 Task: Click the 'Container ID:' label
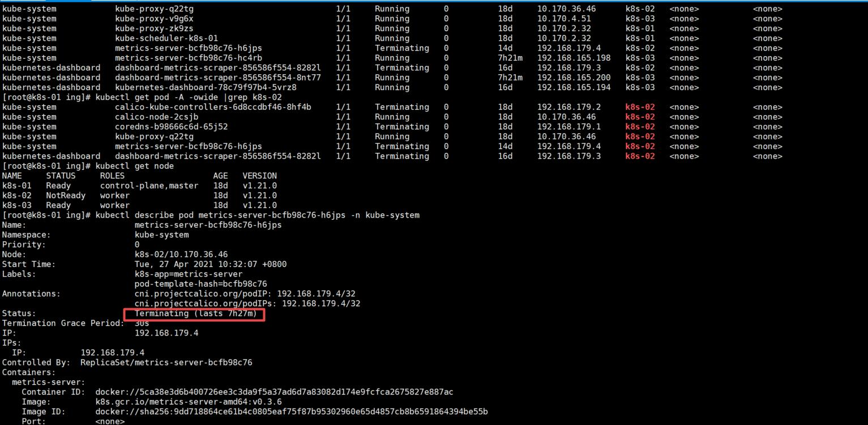click(x=54, y=392)
